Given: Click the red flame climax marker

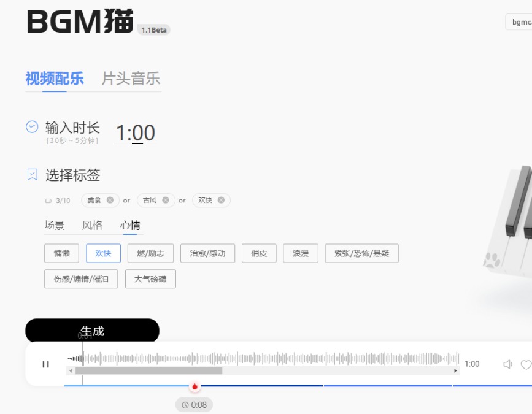Looking at the screenshot, I should tap(195, 386).
